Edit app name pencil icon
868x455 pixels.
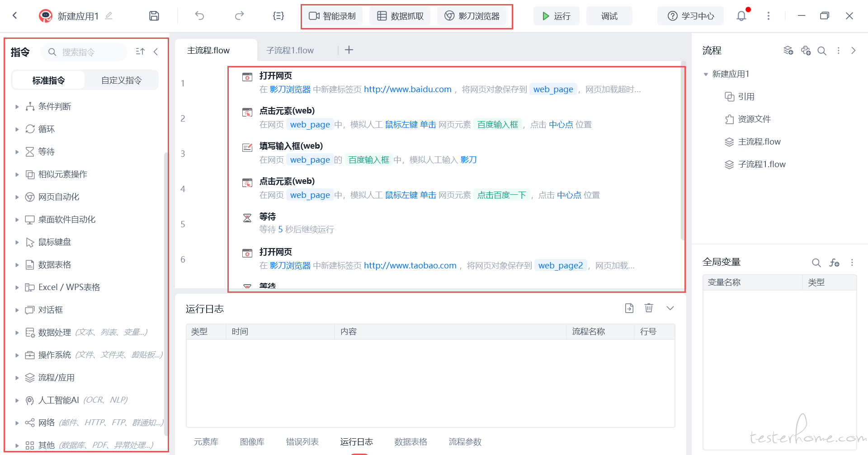tap(108, 16)
